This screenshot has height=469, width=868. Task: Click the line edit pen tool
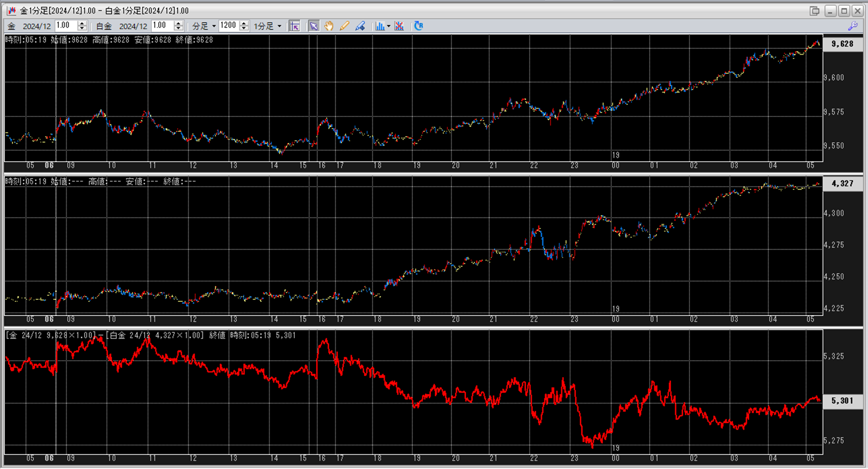(360, 26)
